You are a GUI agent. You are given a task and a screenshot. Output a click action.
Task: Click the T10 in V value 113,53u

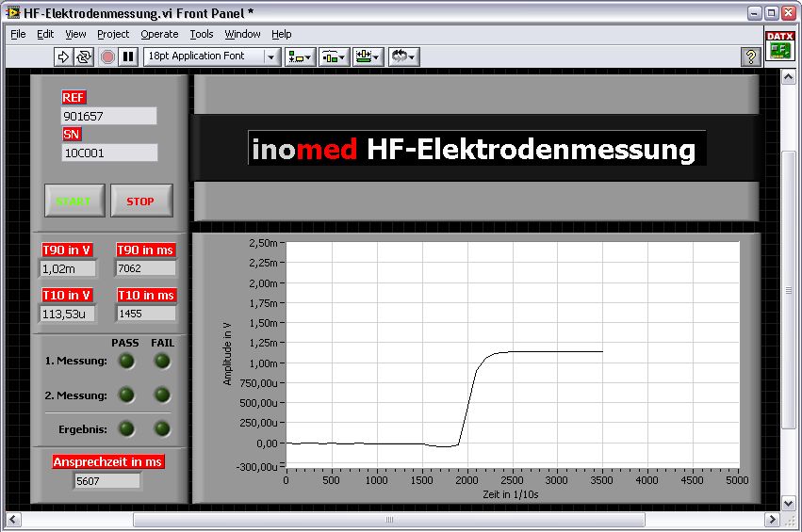67,314
